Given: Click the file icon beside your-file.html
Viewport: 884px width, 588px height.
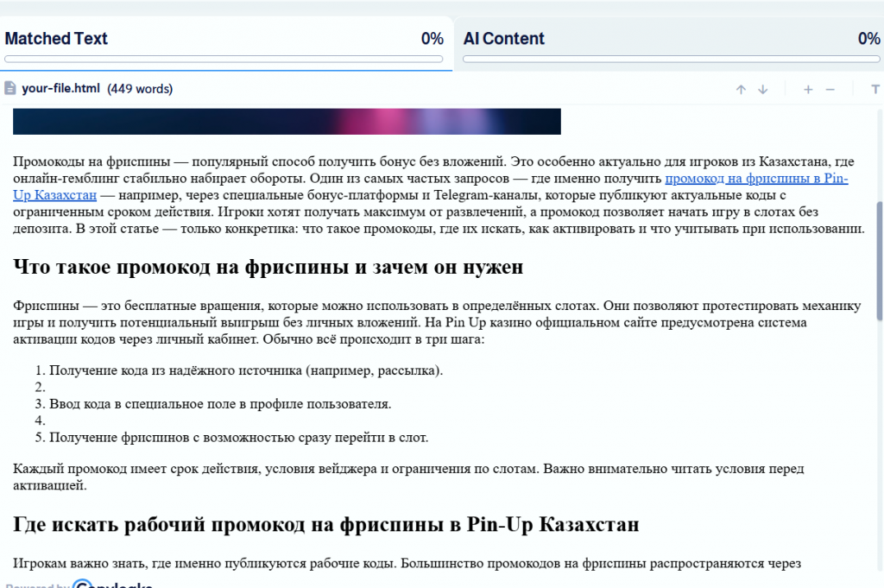Looking at the screenshot, I should click(x=10, y=88).
